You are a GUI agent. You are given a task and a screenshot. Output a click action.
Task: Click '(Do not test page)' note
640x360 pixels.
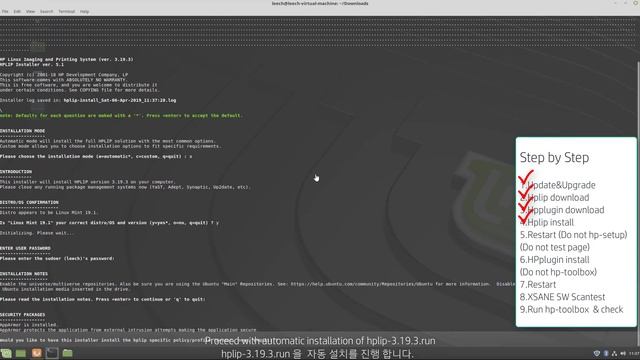555,248
